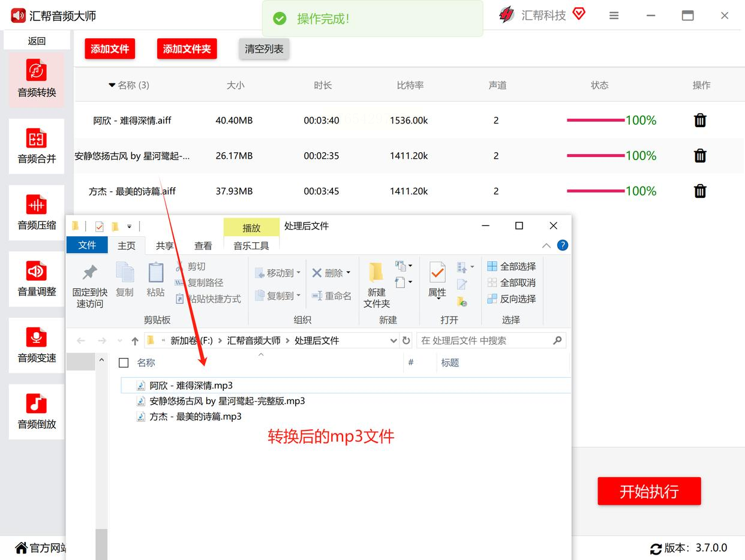This screenshot has width=745, height=560.
Task: Delete the 安静悠扬古风 row with its trash icon
Action: tap(700, 156)
